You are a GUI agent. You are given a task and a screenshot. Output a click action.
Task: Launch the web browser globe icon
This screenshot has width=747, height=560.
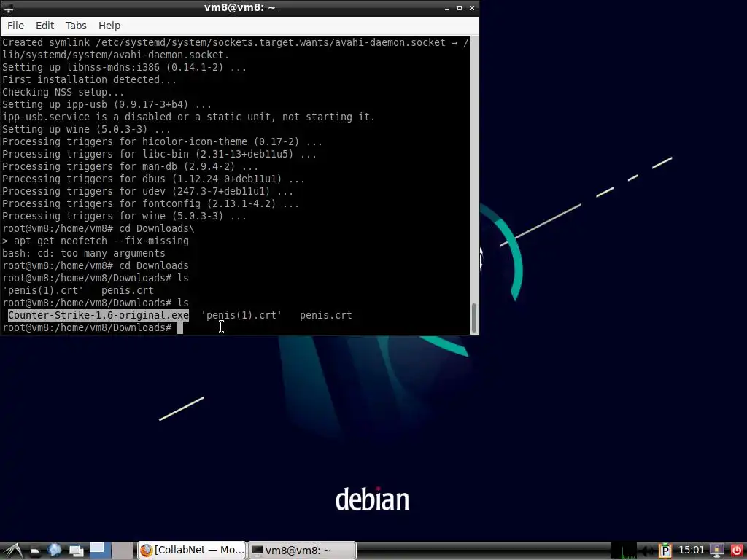(54, 551)
